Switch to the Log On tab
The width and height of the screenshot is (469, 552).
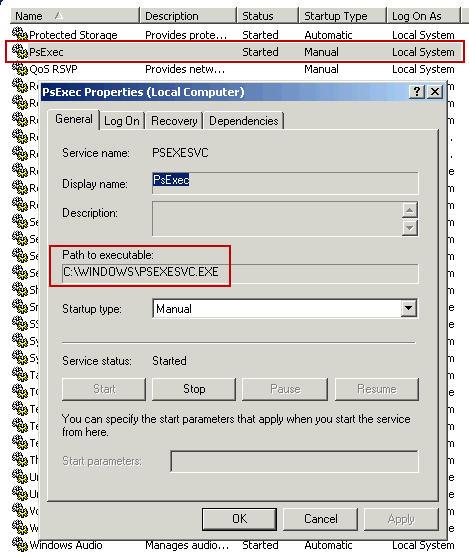point(121,121)
